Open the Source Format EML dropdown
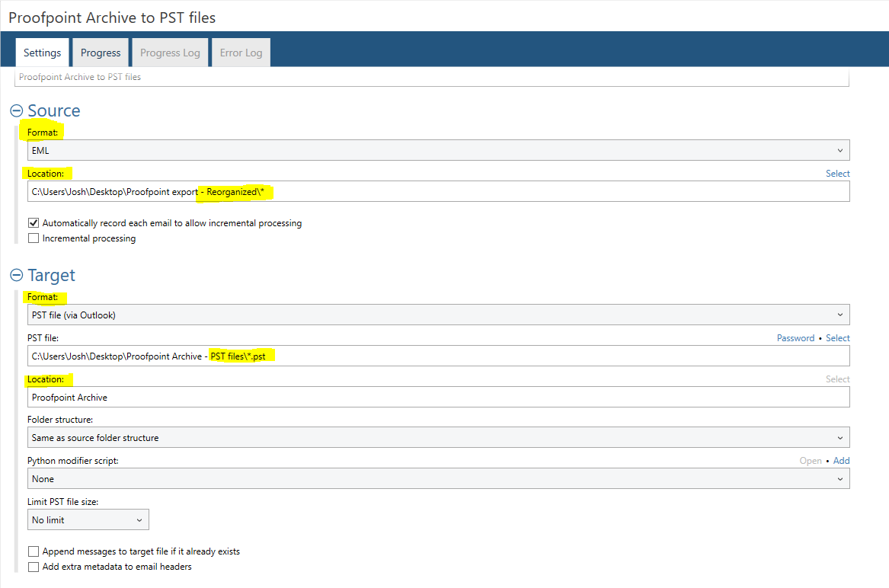 [438, 150]
